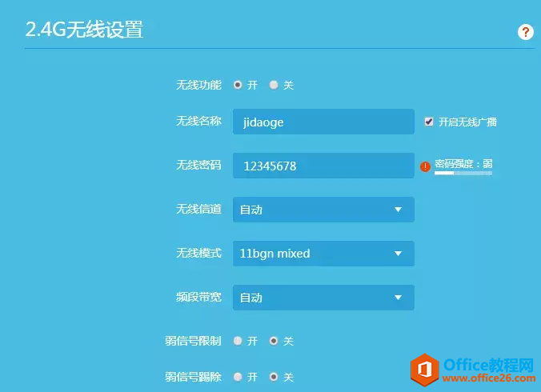Click the 密码强度：弱 text
The width and height of the screenshot is (541, 392).
pyautogui.click(x=463, y=164)
